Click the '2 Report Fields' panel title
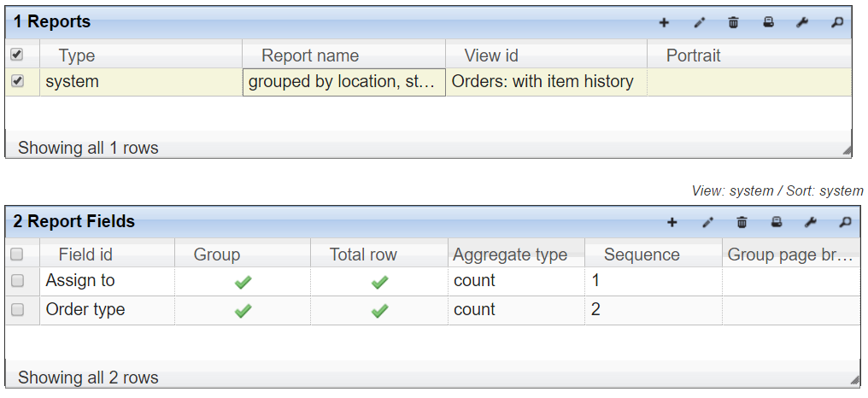The height and width of the screenshot is (398, 868). pyautogui.click(x=74, y=222)
